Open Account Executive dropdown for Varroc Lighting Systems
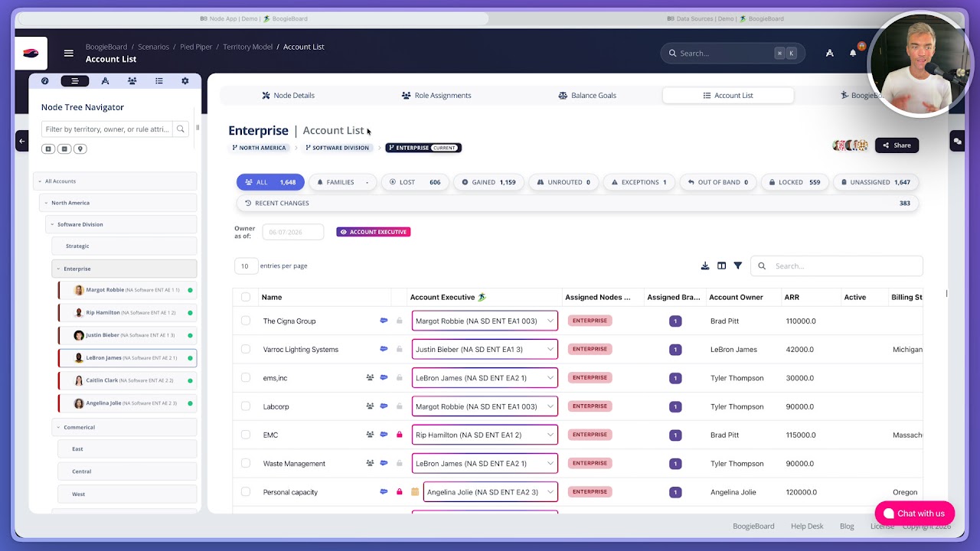Image resolution: width=980 pixels, height=551 pixels. 485,349
